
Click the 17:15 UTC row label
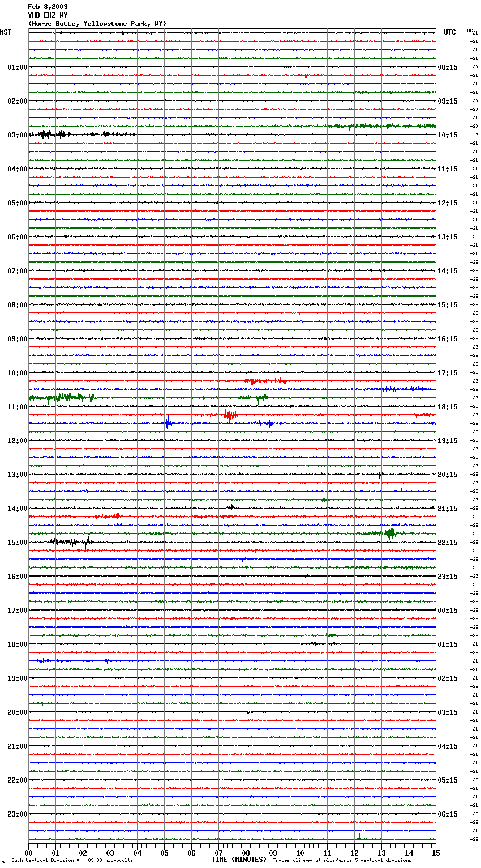point(448,373)
